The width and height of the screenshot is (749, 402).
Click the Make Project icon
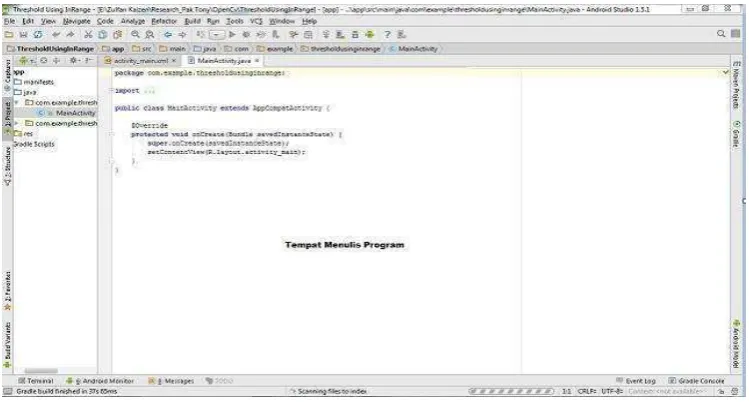(200, 34)
